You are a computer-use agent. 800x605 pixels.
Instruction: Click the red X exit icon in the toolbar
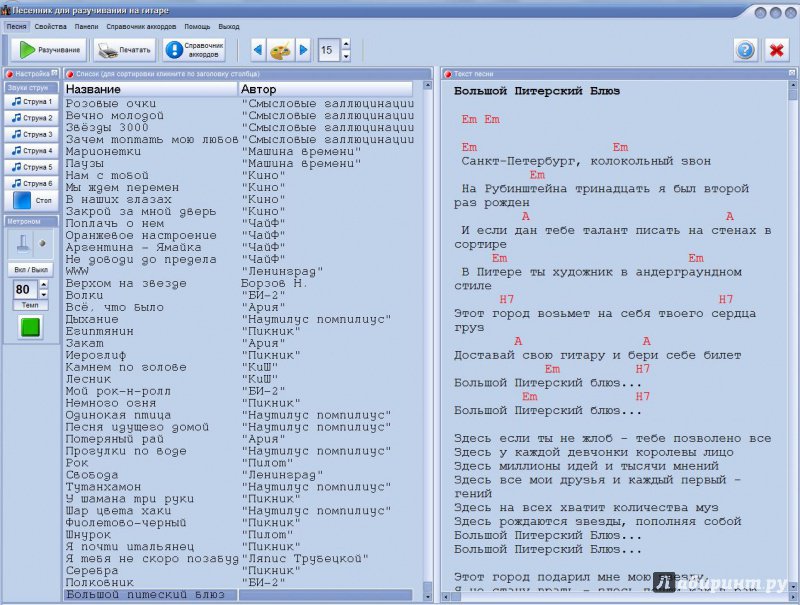[x=777, y=50]
